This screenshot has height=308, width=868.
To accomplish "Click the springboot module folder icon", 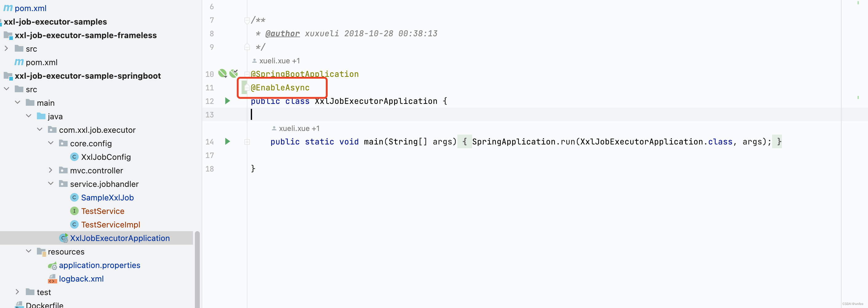I will point(8,76).
